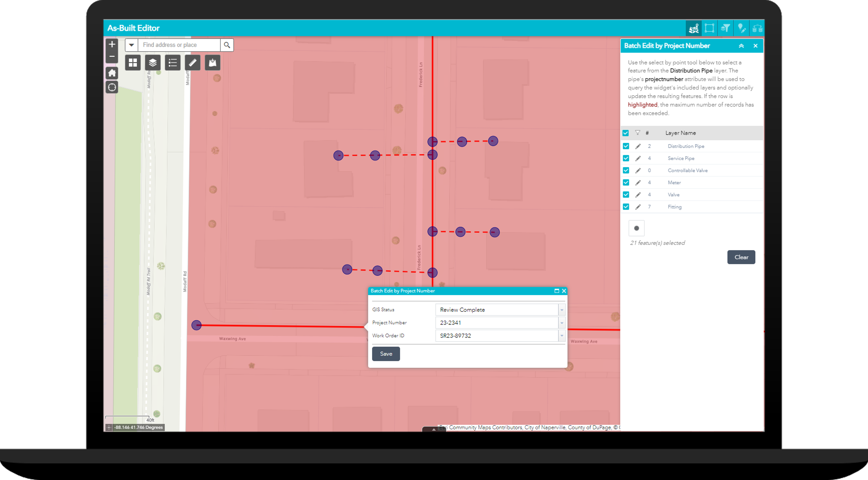The height and width of the screenshot is (480, 868).
Task: Click the Home default extent button
Action: coord(111,73)
